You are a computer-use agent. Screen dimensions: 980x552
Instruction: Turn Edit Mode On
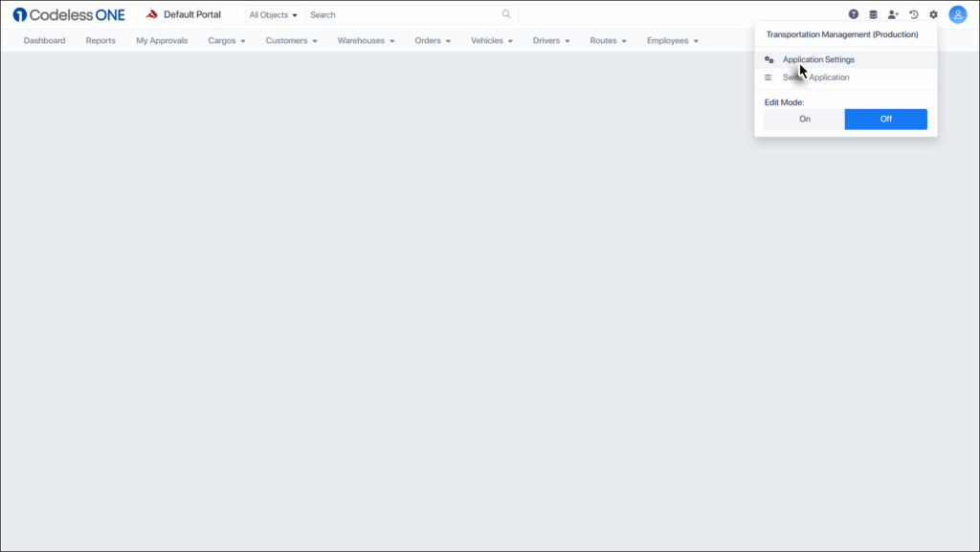tap(804, 119)
